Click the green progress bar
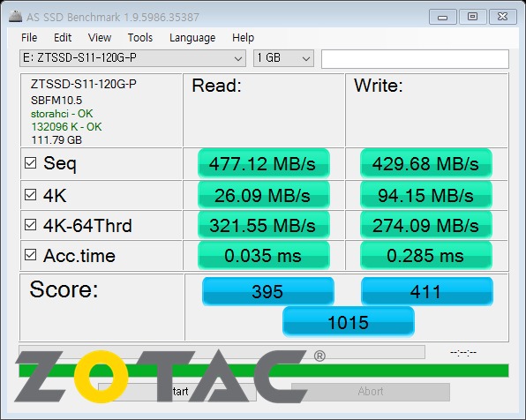The image size is (526, 420). coord(264,371)
